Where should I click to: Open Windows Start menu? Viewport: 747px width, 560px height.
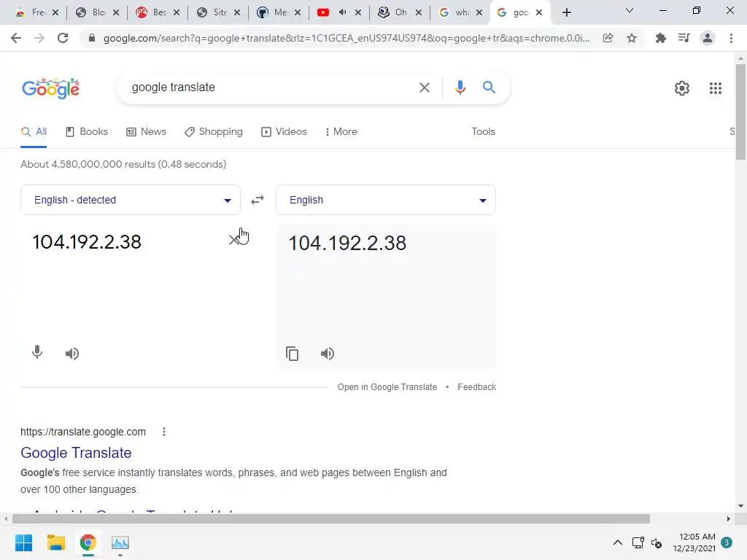click(24, 542)
